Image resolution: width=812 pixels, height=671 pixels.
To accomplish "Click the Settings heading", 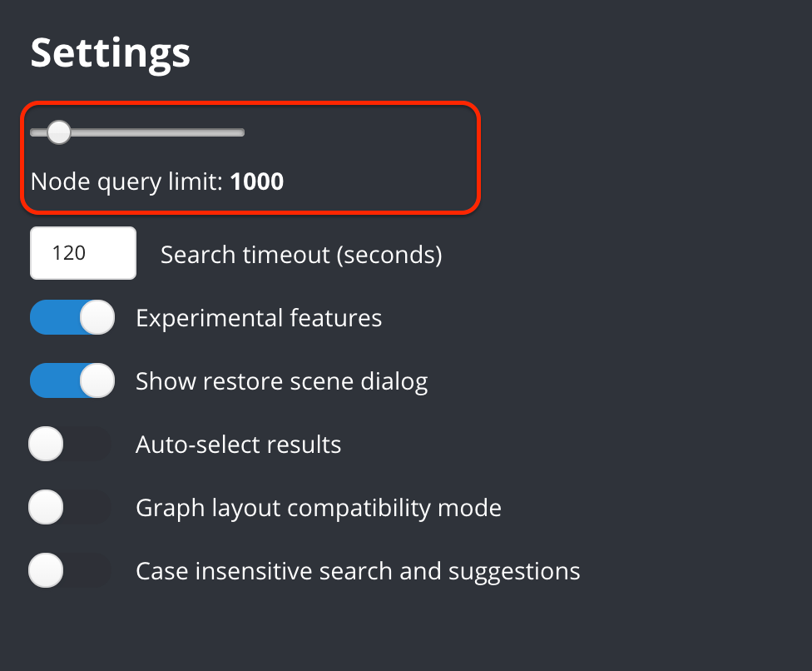I will [111, 53].
